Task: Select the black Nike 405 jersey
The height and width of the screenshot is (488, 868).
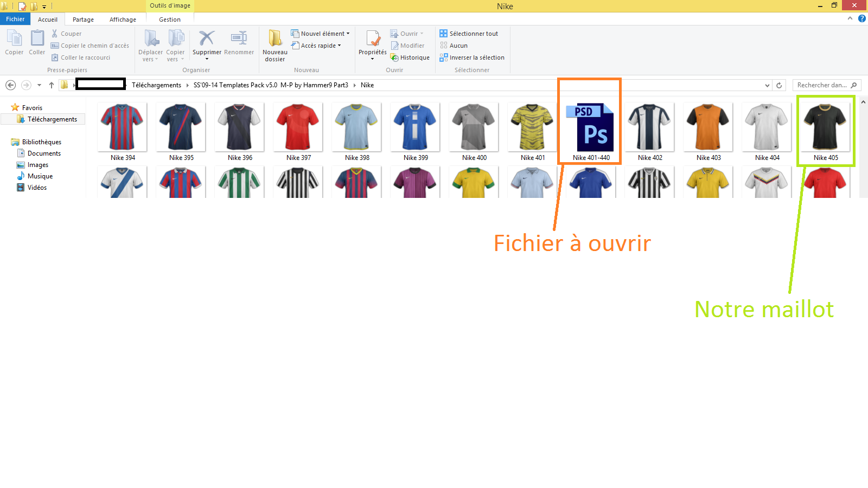Action: (826, 132)
